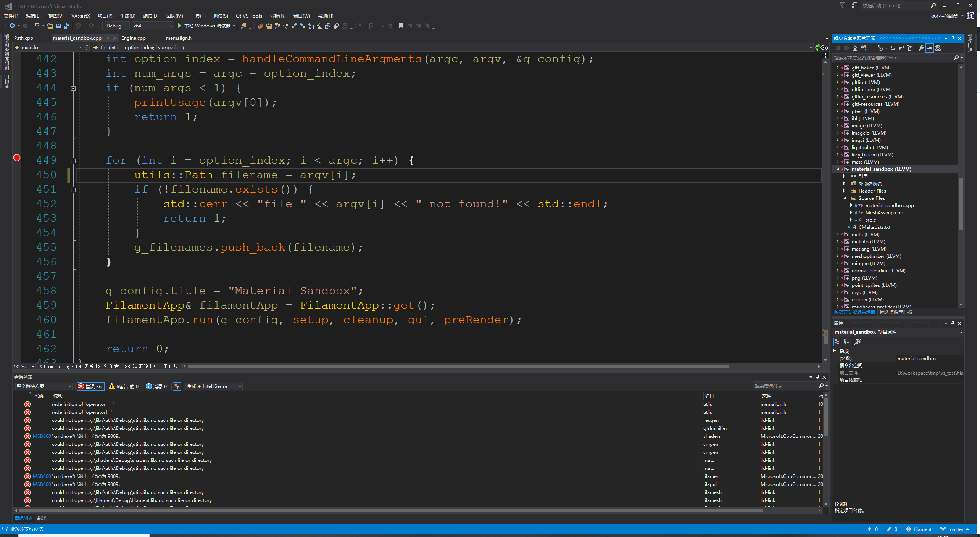The width and height of the screenshot is (980, 537).
Task: Open the Debug configuration dropdown
Action: pyautogui.click(x=117, y=26)
